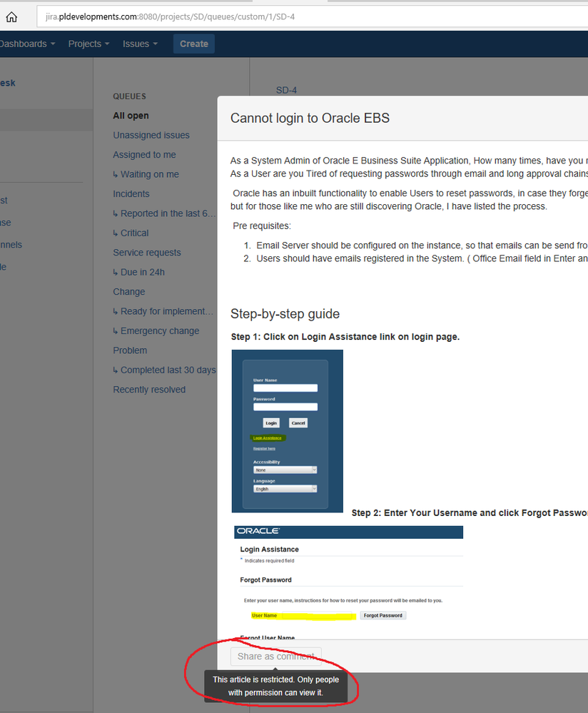Click the Create button
588x713 pixels.
(193, 44)
